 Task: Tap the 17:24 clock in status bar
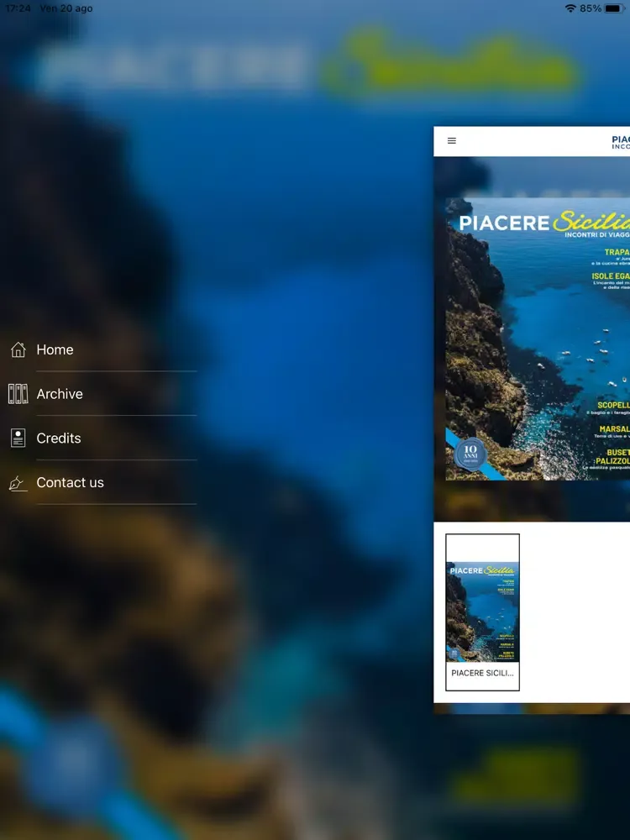[17, 8]
